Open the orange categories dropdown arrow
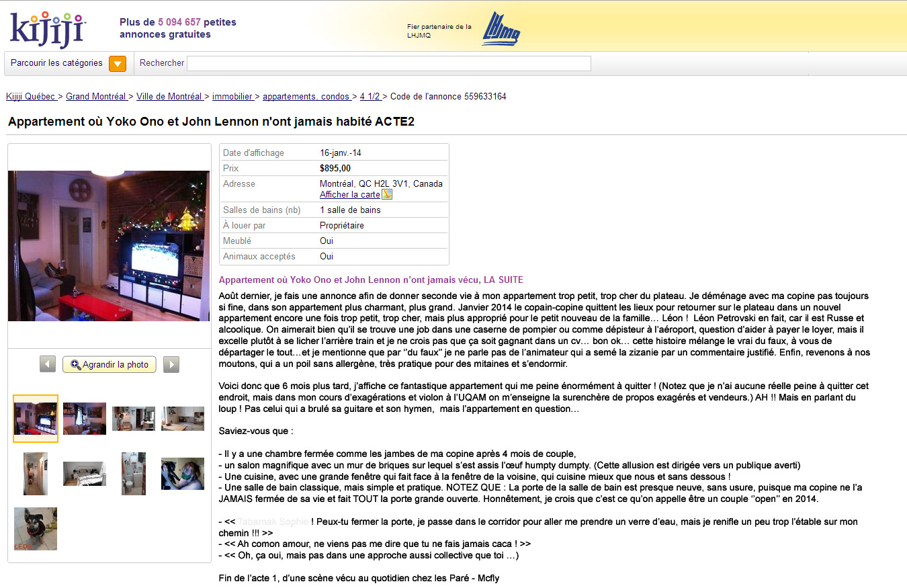The image size is (907, 588). [x=117, y=63]
